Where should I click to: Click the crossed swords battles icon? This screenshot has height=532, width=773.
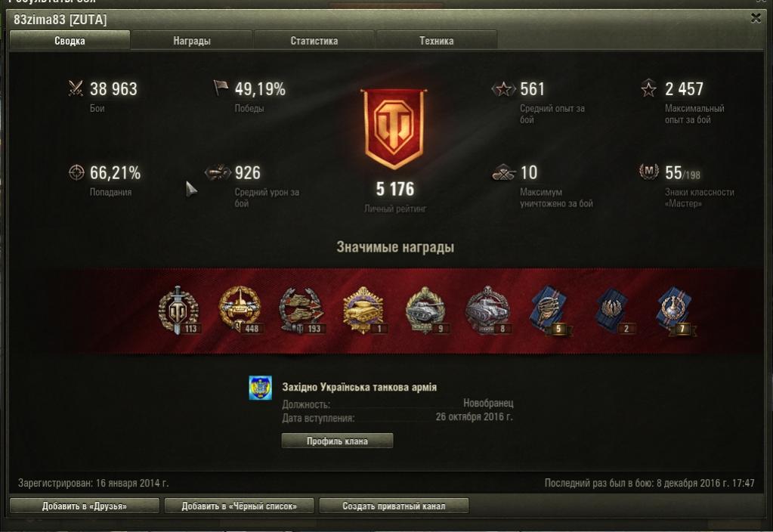click(x=76, y=88)
